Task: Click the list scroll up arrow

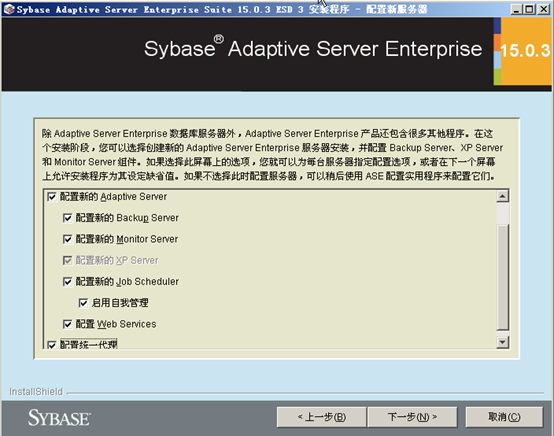Action: [x=502, y=196]
